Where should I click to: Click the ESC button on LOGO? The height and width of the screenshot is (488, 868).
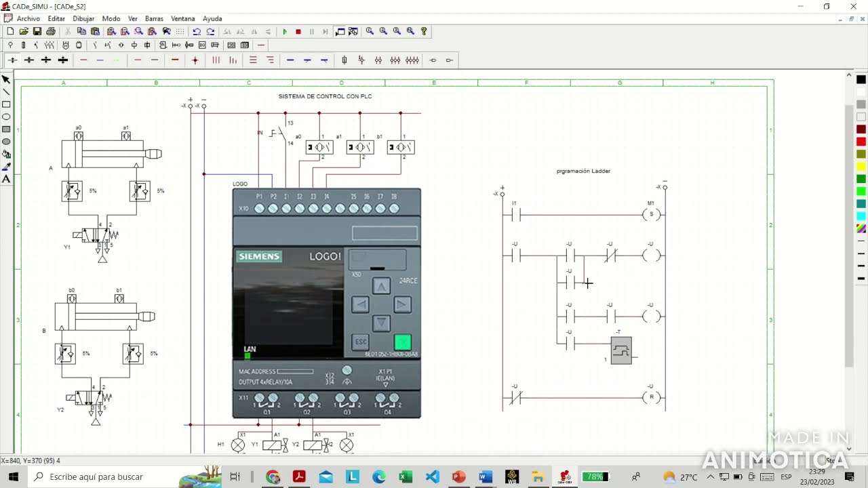point(361,342)
